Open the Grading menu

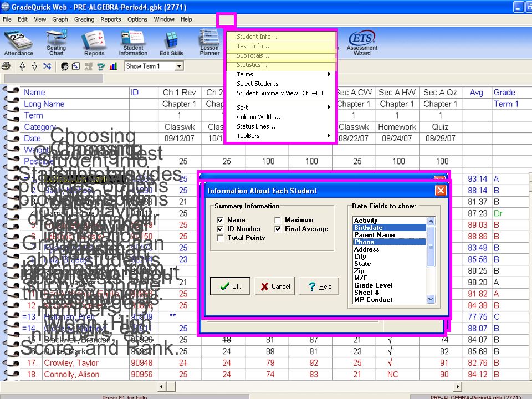click(84, 19)
